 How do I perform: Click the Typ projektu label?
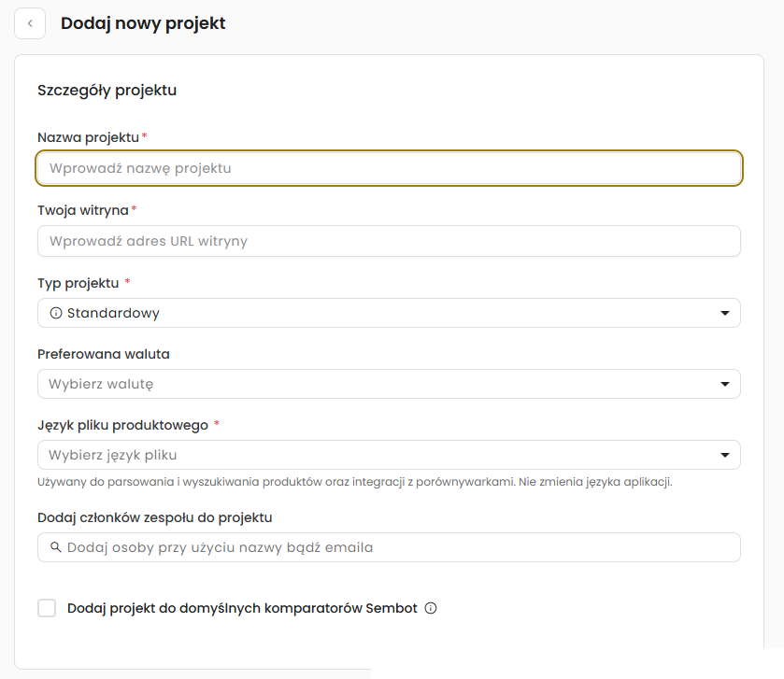[x=78, y=283]
